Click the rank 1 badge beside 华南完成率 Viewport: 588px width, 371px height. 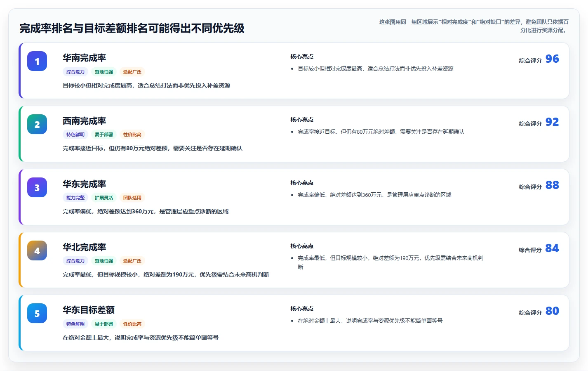(37, 61)
